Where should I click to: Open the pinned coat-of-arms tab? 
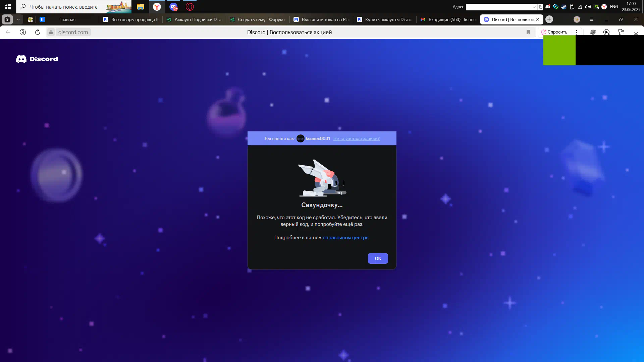[30, 19]
